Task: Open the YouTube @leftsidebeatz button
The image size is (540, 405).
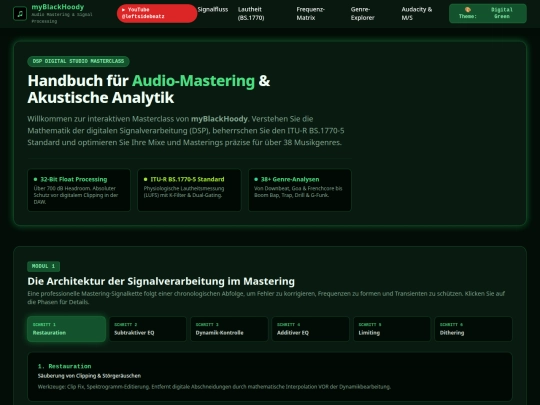Action: click(157, 13)
